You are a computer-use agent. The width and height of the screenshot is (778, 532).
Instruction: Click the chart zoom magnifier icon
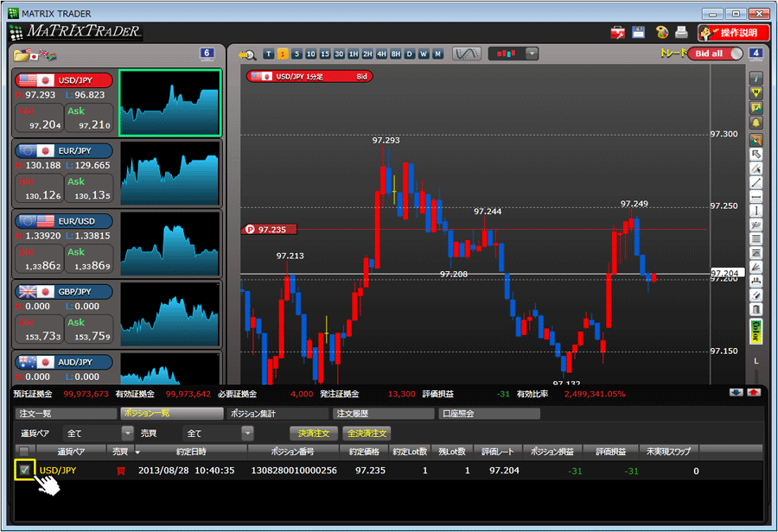(246, 54)
